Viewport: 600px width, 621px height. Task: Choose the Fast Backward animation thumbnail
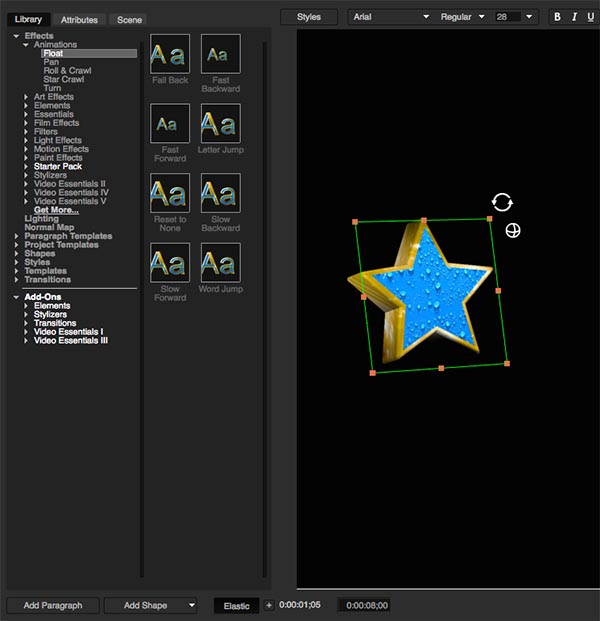(220, 54)
